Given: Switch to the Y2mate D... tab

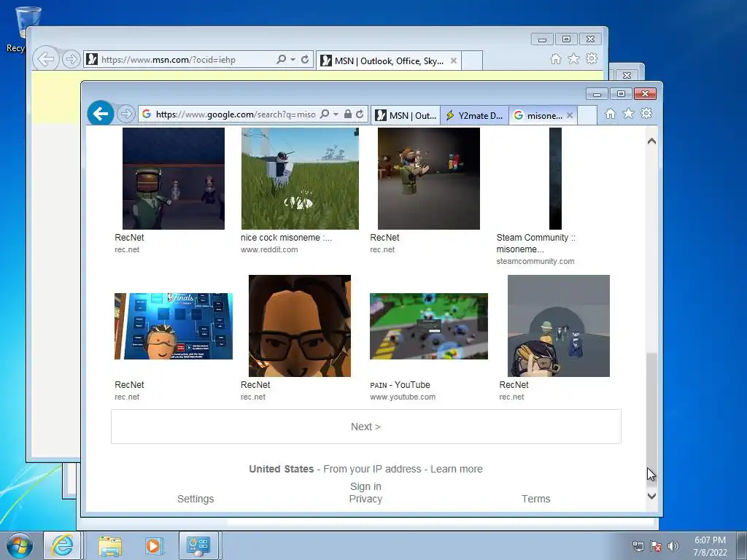Looking at the screenshot, I should pos(474,116).
